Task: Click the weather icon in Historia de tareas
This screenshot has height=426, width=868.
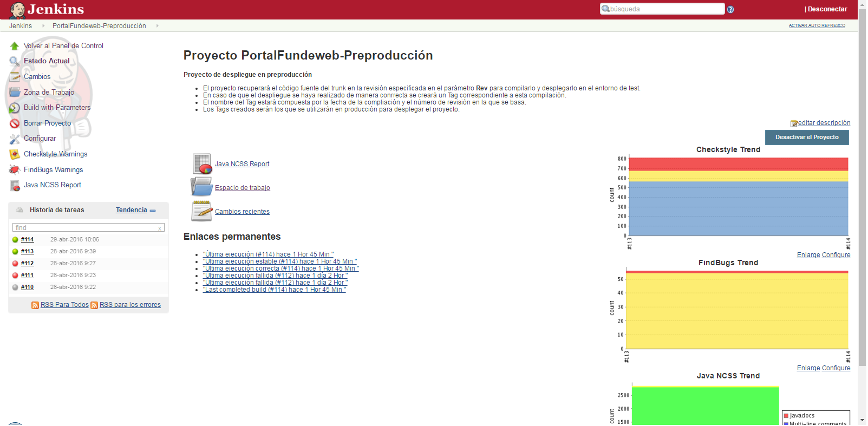Action: pos(19,210)
